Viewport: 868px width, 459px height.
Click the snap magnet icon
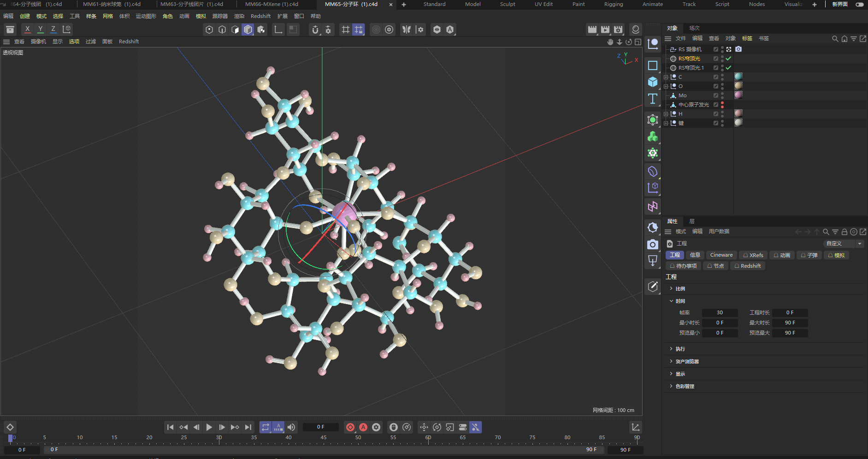315,29
